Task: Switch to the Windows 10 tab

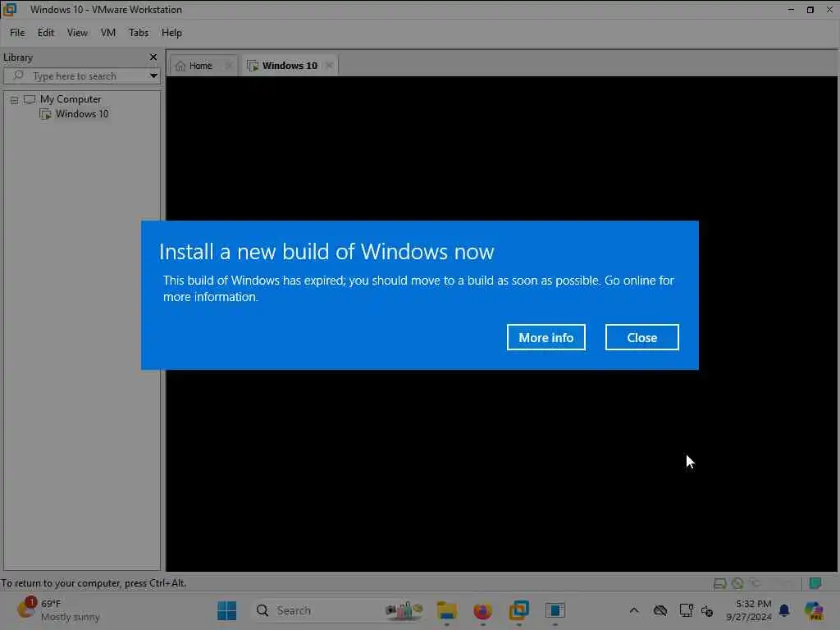Action: (290, 66)
